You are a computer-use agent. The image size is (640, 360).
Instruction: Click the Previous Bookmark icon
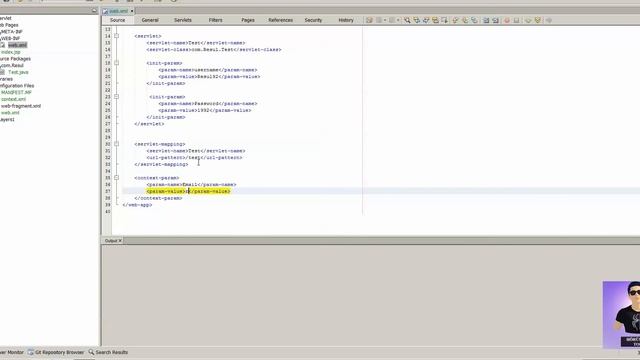(455, 20)
